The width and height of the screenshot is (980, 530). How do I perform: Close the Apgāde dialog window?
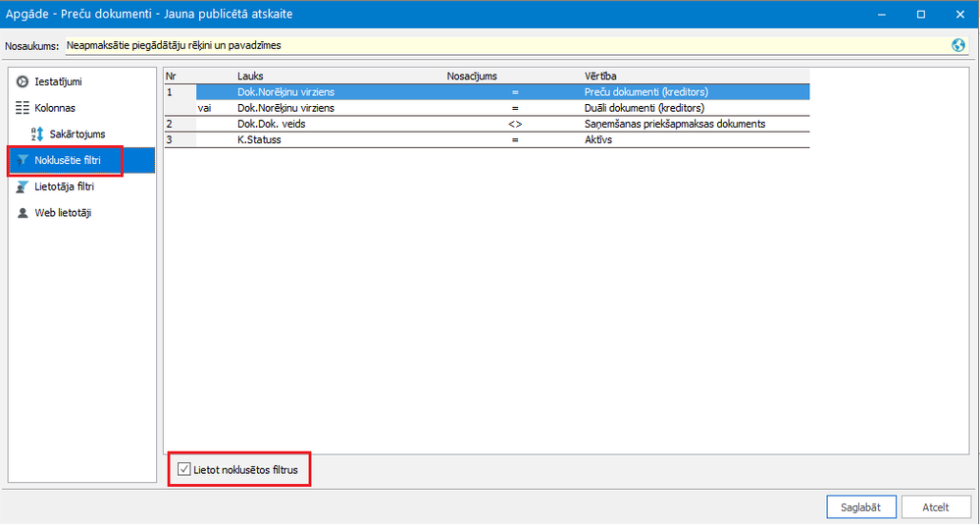point(960,14)
